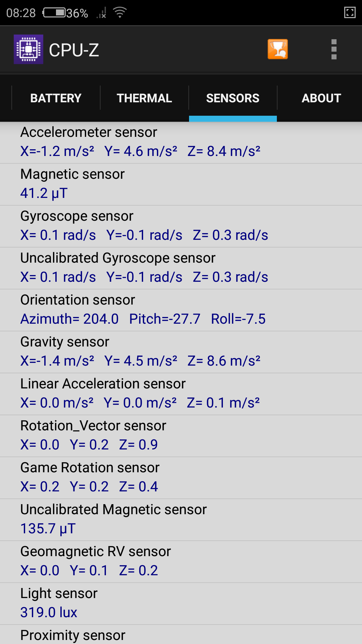Select the Linear Acceleration sensor row
The image size is (362, 644).
(x=181, y=394)
